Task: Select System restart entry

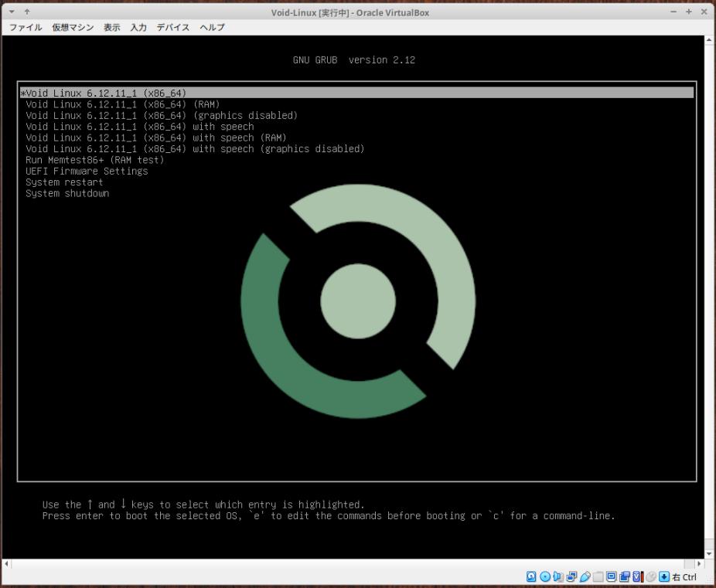Action: point(64,182)
